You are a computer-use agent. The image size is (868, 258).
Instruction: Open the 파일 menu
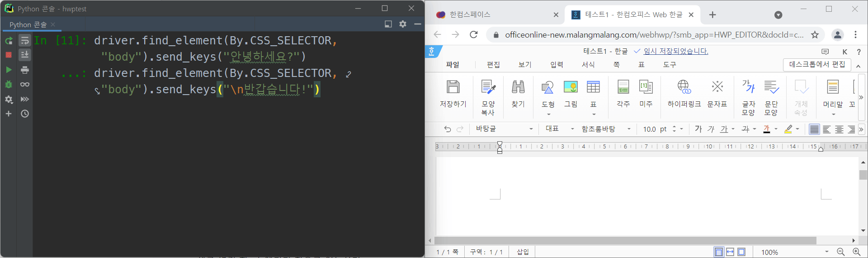click(453, 65)
